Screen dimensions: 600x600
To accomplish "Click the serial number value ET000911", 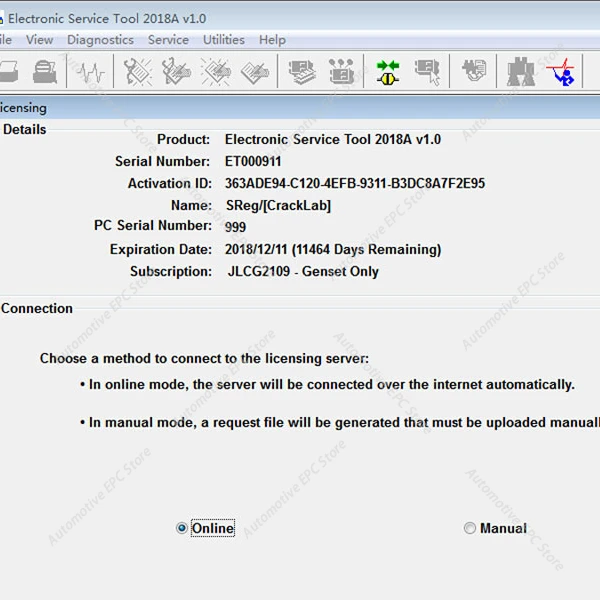I will coord(253,161).
